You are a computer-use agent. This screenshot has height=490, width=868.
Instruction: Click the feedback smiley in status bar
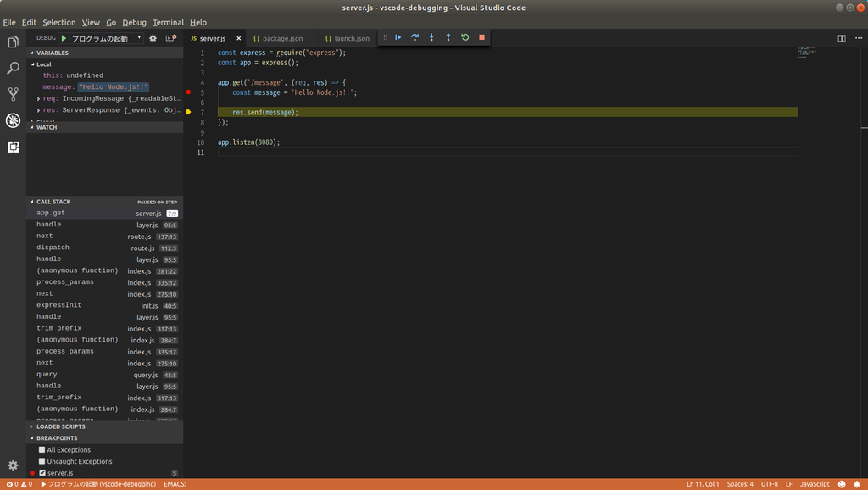point(842,484)
